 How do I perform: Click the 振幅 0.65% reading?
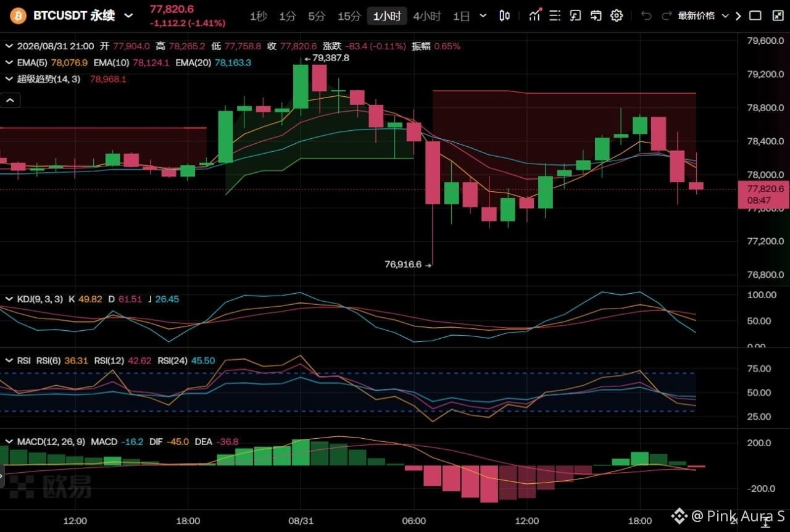pyautogui.click(x=436, y=46)
